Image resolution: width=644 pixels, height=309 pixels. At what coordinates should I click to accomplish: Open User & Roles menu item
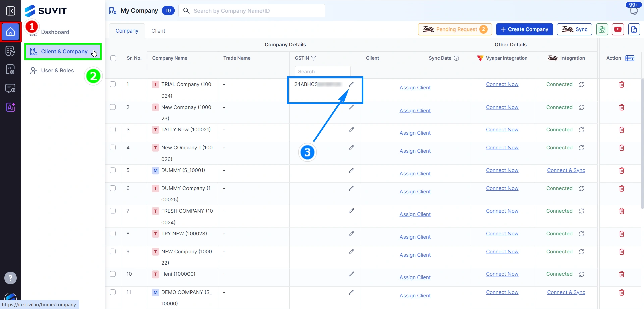[x=52, y=70]
